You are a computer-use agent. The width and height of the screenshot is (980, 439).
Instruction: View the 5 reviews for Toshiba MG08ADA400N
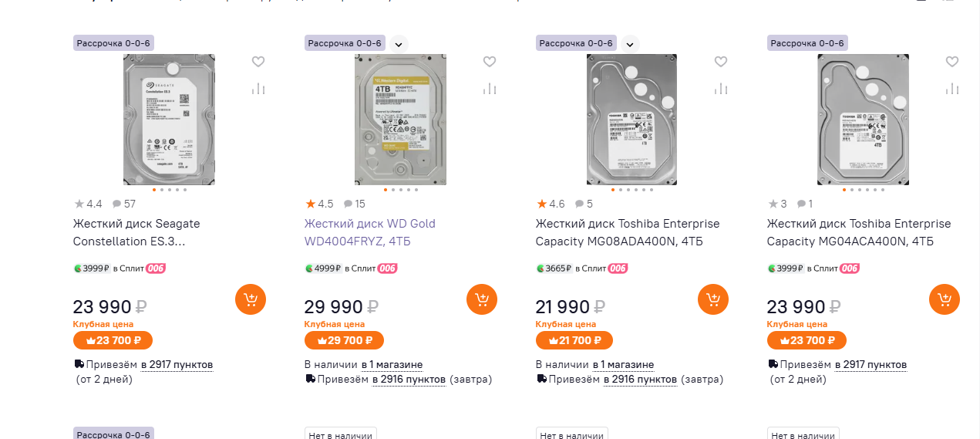[584, 204]
